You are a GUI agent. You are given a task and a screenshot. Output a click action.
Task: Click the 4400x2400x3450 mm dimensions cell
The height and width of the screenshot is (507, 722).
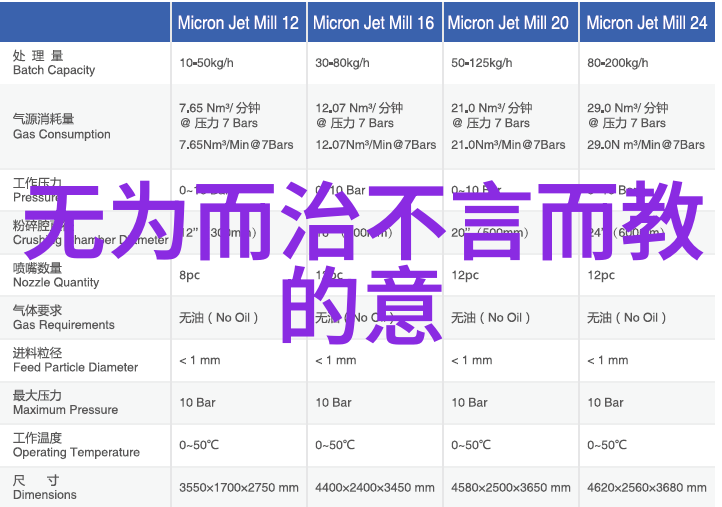tap(375, 487)
